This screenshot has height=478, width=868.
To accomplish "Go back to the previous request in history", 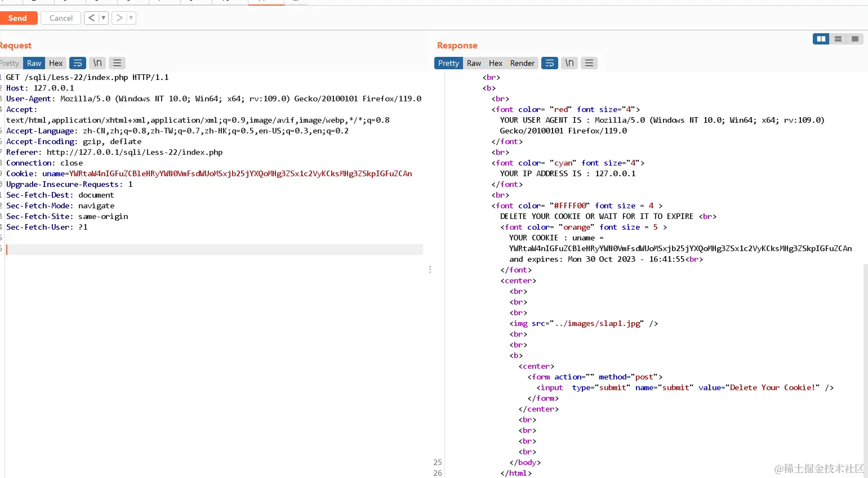I will [x=92, y=18].
